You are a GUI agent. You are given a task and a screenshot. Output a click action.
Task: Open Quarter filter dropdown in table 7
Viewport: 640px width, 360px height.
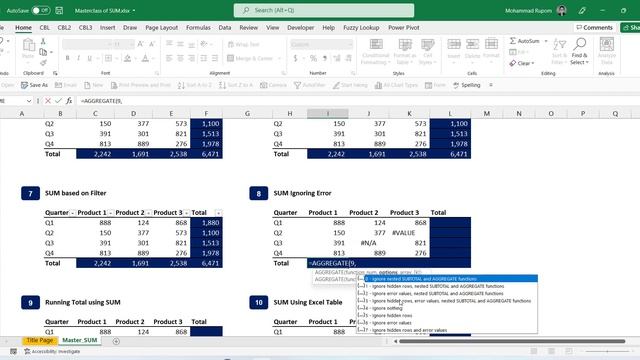pos(73,213)
